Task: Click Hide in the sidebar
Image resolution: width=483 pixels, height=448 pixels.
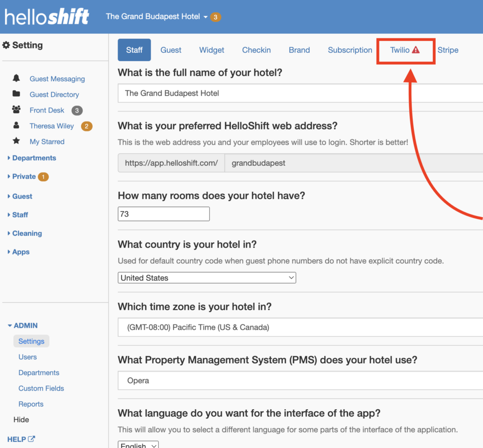Action: tap(21, 420)
